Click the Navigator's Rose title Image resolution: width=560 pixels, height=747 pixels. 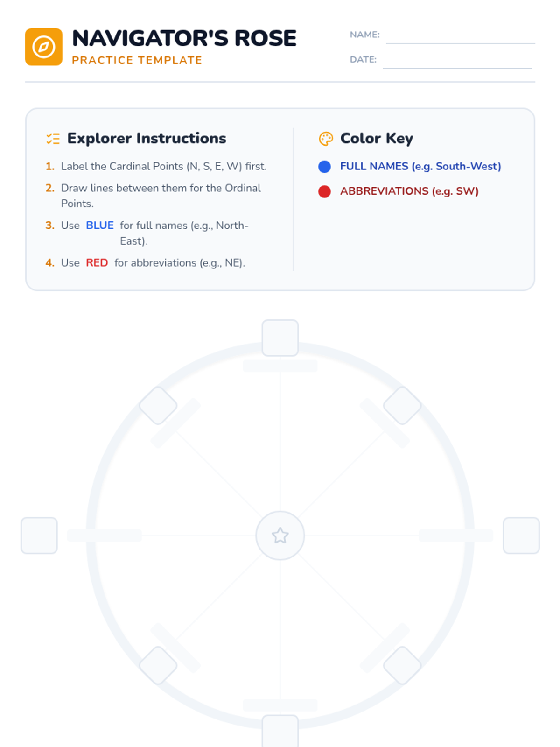(184, 38)
